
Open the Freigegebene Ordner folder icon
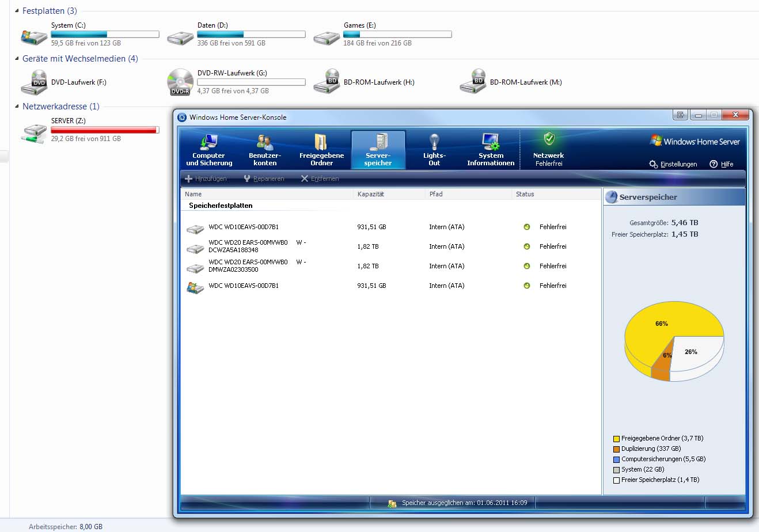click(x=321, y=143)
